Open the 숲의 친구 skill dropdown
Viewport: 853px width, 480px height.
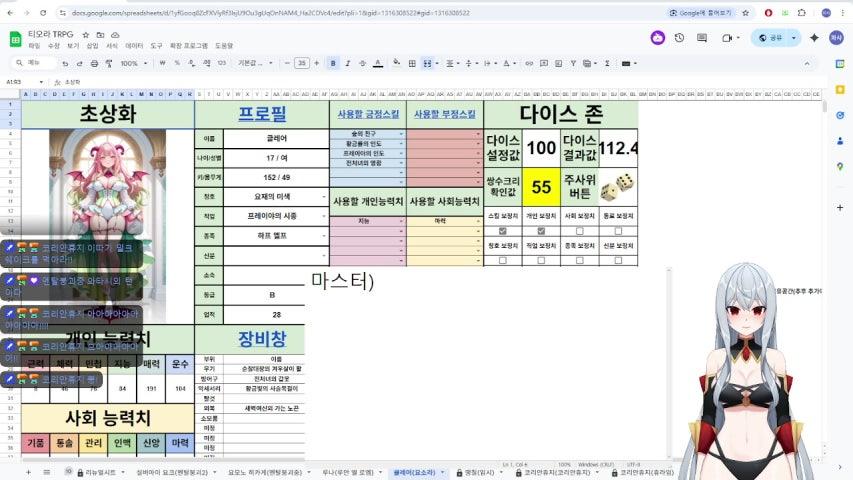[x=401, y=134]
